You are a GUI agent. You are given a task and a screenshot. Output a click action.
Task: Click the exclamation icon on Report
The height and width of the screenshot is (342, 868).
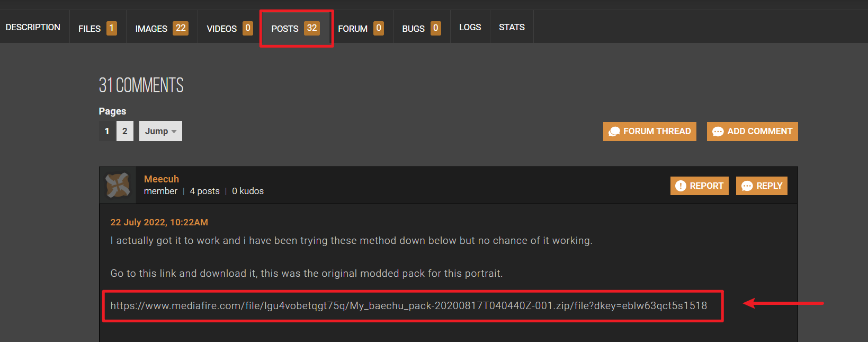(x=681, y=186)
